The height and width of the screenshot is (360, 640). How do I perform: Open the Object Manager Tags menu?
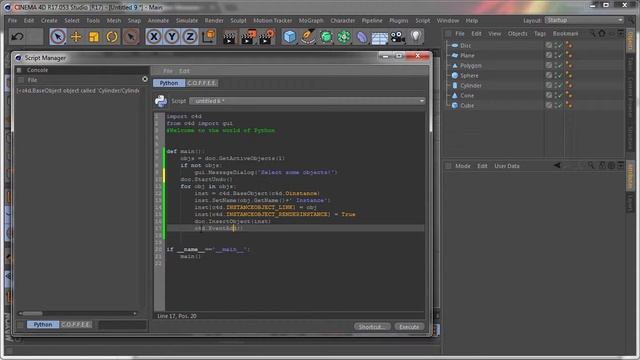[x=540, y=33]
